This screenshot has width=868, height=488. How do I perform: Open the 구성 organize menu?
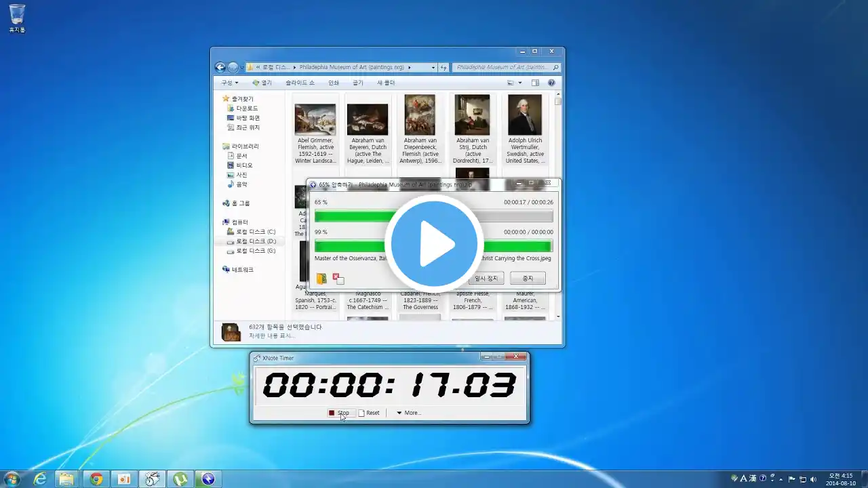click(x=229, y=83)
